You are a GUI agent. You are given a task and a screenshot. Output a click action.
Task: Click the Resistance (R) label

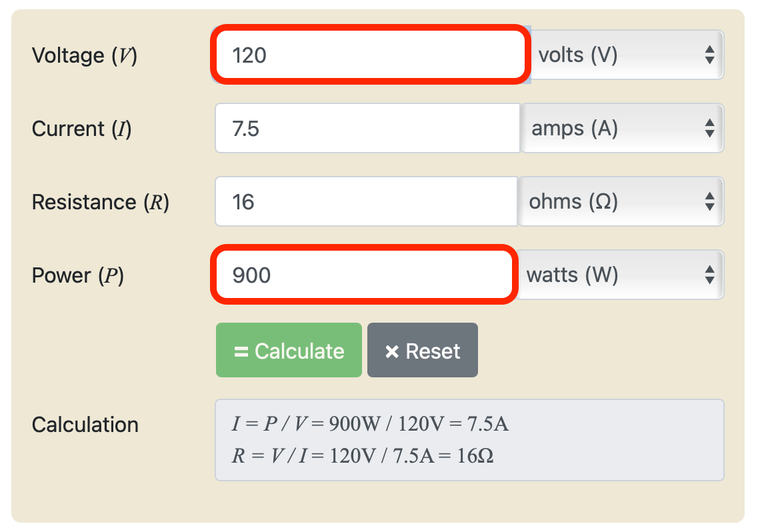coord(100,202)
